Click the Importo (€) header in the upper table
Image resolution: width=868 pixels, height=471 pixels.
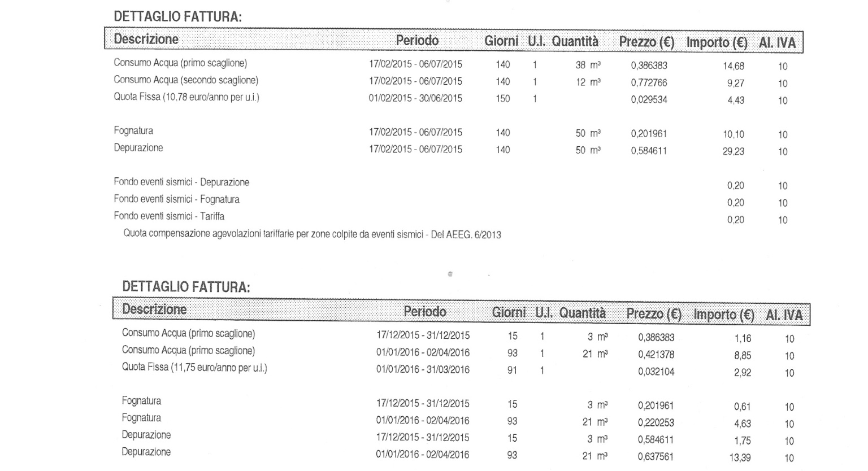pos(717,43)
